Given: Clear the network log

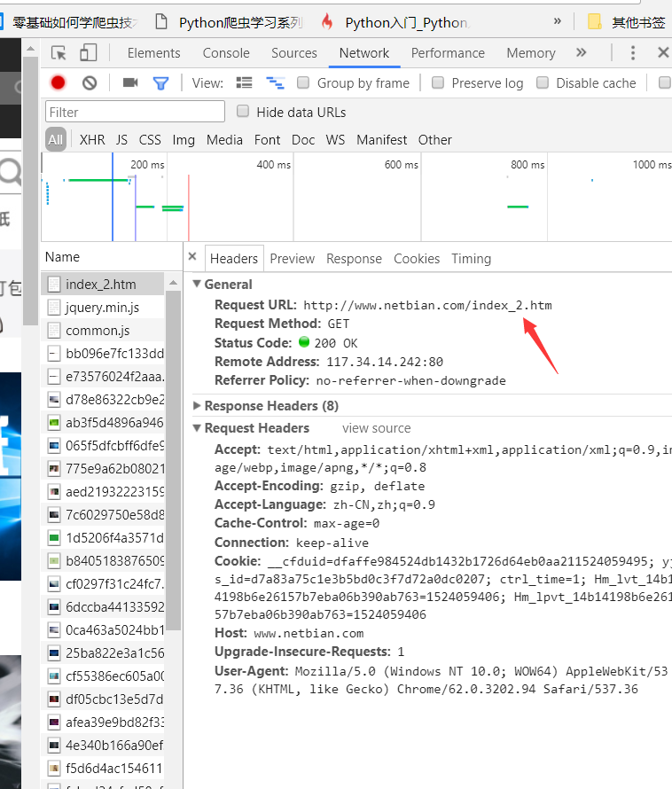Looking at the screenshot, I should coord(90,82).
